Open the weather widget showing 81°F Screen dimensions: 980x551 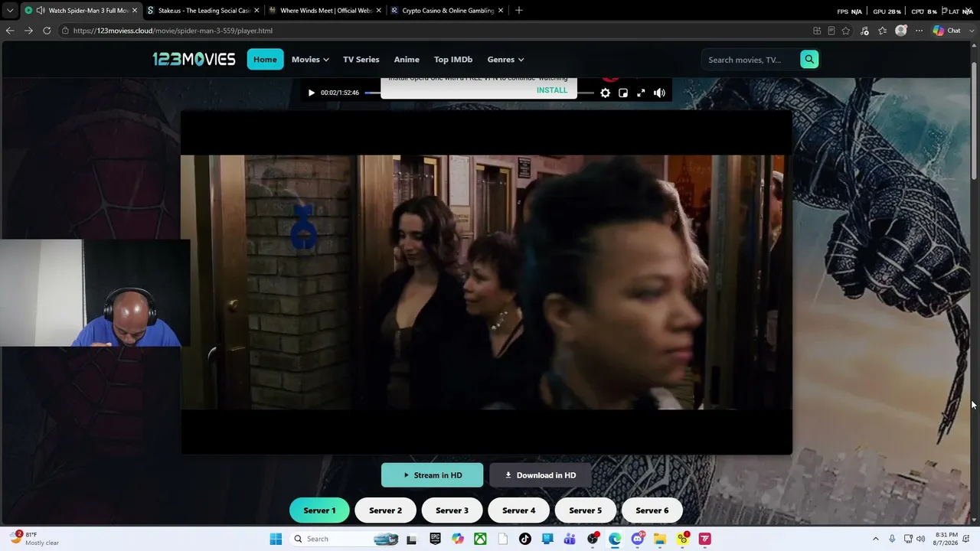pyautogui.click(x=34, y=539)
